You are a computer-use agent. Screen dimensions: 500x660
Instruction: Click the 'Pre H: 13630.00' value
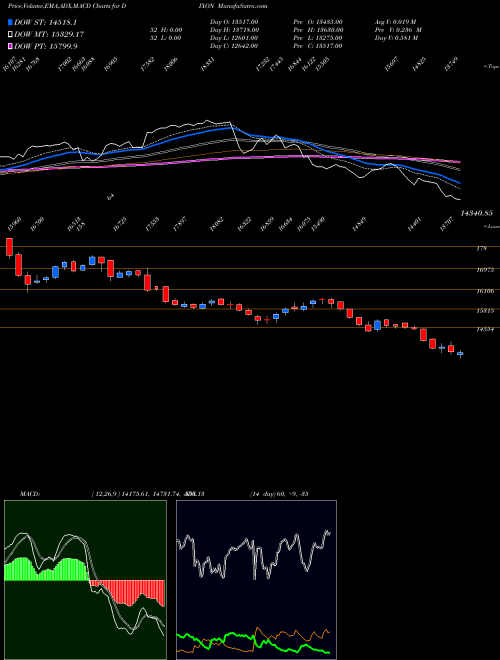click(x=320, y=30)
